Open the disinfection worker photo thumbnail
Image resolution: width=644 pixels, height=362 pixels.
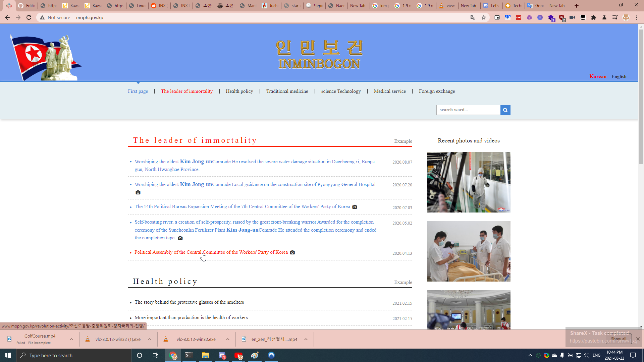tap(469, 182)
